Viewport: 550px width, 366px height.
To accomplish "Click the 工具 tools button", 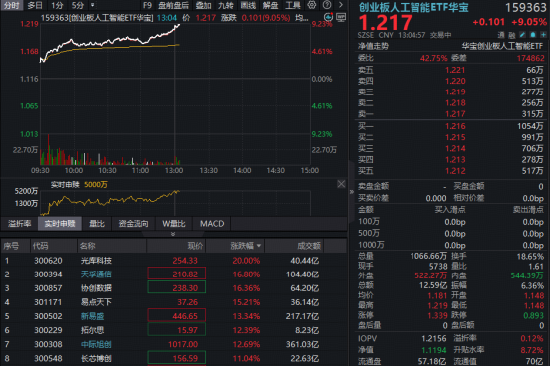I will [293, 5].
